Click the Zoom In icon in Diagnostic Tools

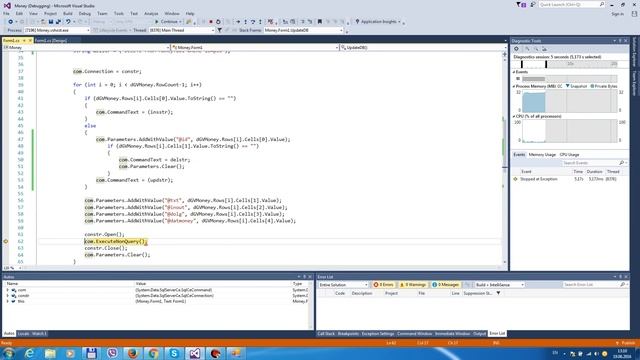click(x=527, y=49)
